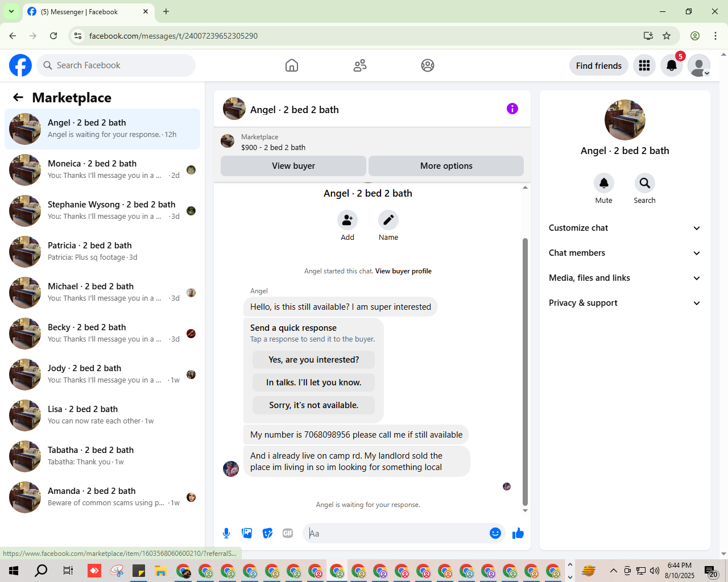Viewport: 728px width, 582px height.
Task: Open the Stephanie Wysong conversation
Action: point(102,211)
